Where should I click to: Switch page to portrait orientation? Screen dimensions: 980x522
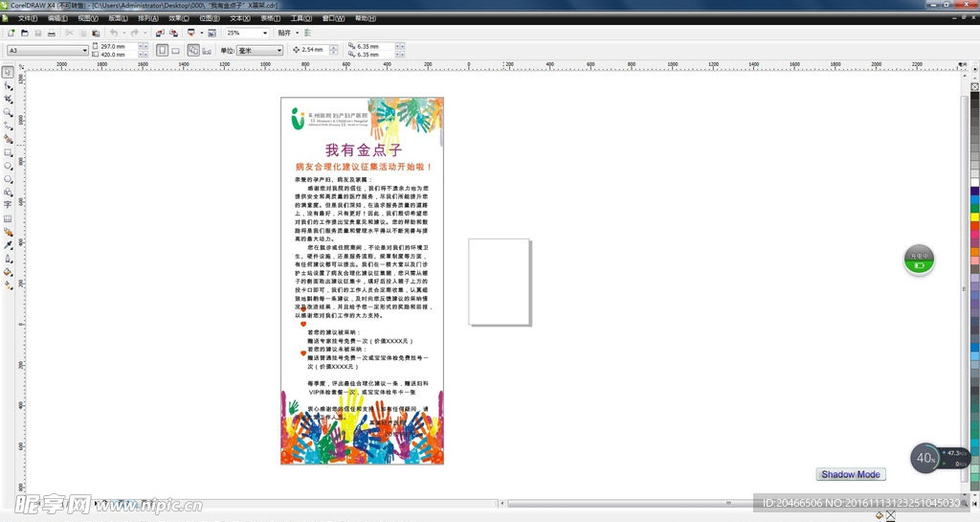point(162,50)
